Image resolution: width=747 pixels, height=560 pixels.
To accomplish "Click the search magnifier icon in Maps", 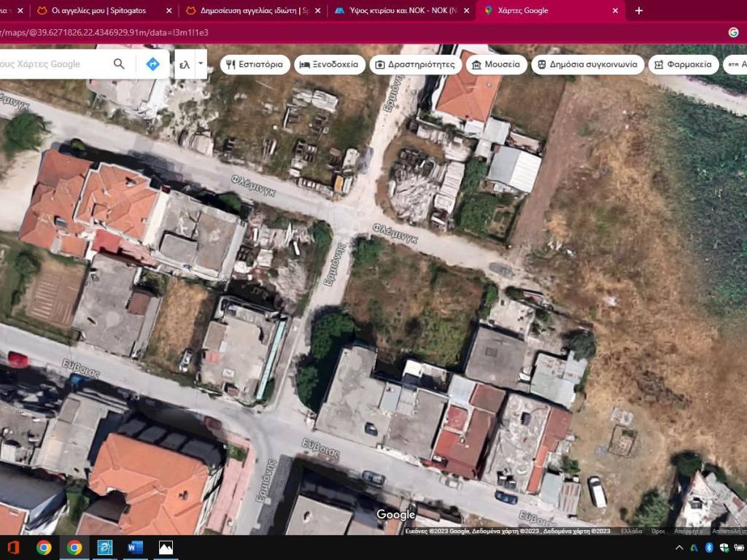I will (x=119, y=64).
